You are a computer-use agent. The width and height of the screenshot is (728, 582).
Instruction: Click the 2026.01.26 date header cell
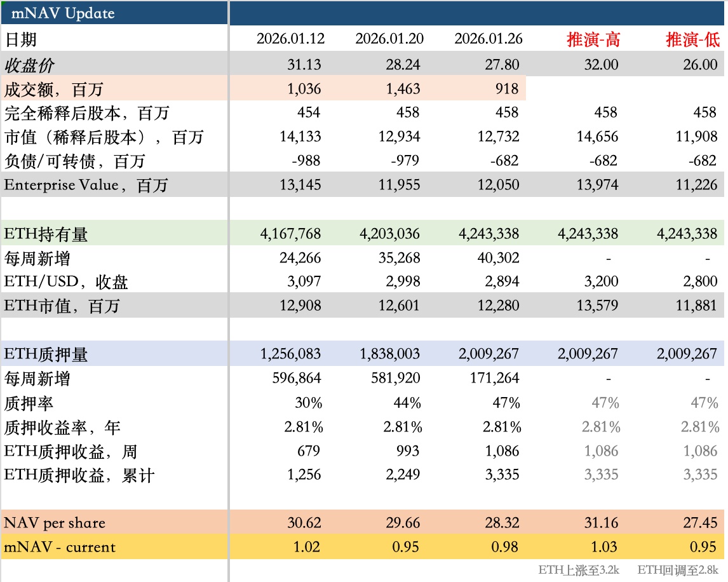pyautogui.click(x=489, y=39)
